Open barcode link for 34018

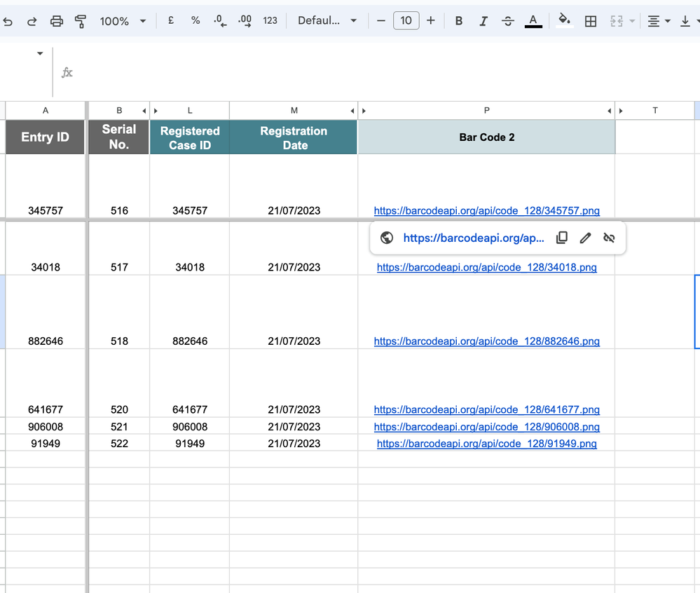coord(486,268)
